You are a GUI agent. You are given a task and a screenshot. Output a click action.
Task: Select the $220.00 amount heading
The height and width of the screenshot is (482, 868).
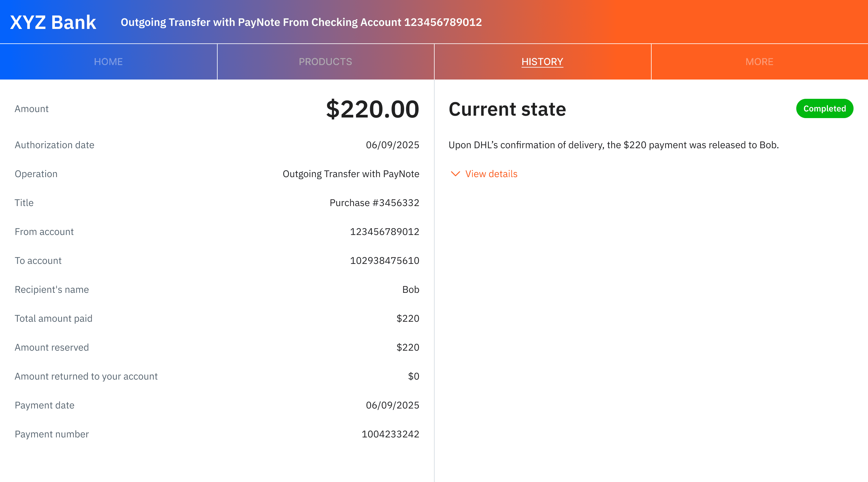coord(372,108)
